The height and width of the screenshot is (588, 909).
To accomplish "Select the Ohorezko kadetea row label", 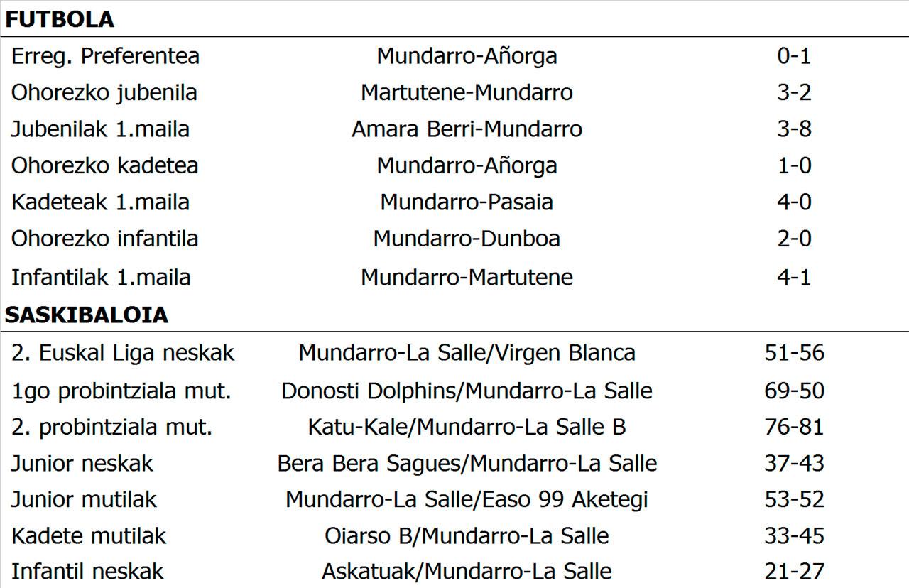I will [104, 165].
